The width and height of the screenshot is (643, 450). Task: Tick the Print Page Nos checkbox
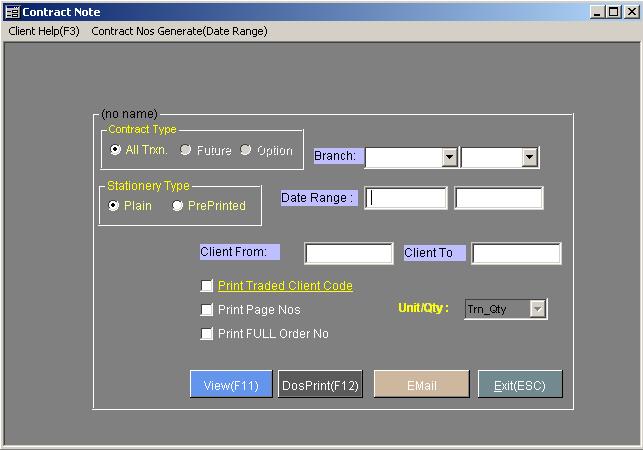pos(207,310)
